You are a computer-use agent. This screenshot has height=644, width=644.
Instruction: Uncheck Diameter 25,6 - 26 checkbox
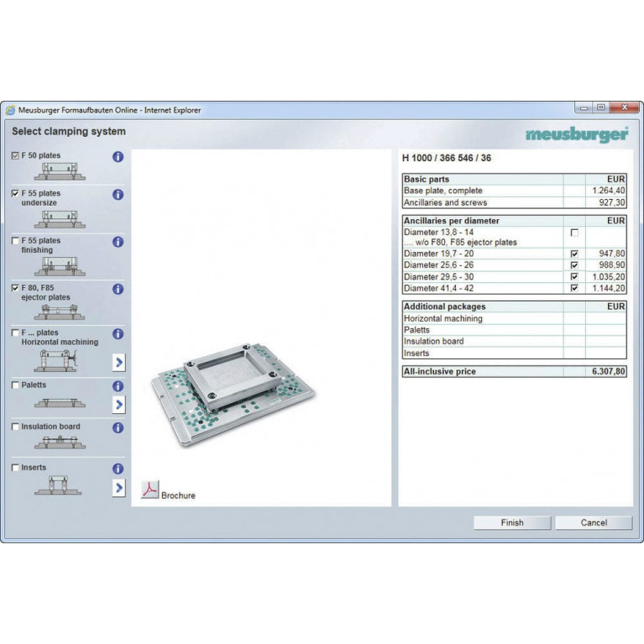pos(574,265)
